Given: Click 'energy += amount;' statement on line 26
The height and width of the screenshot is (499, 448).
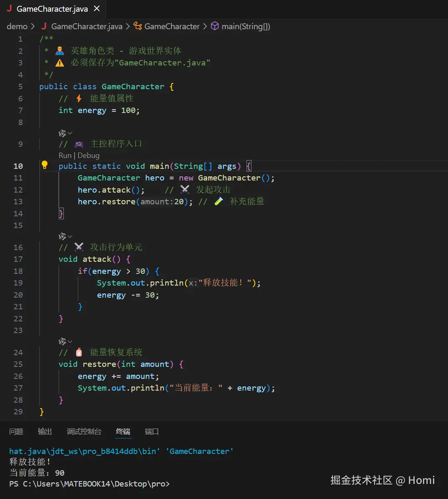Looking at the screenshot, I should tap(118, 376).
